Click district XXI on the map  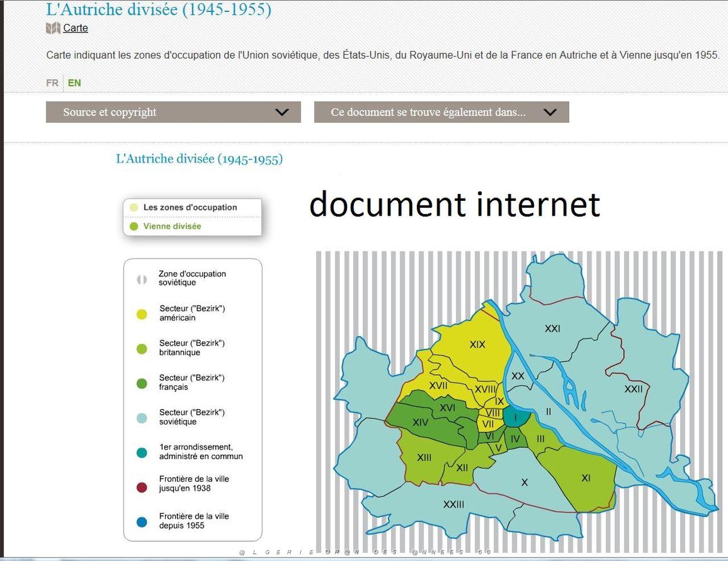coord(552,328)
